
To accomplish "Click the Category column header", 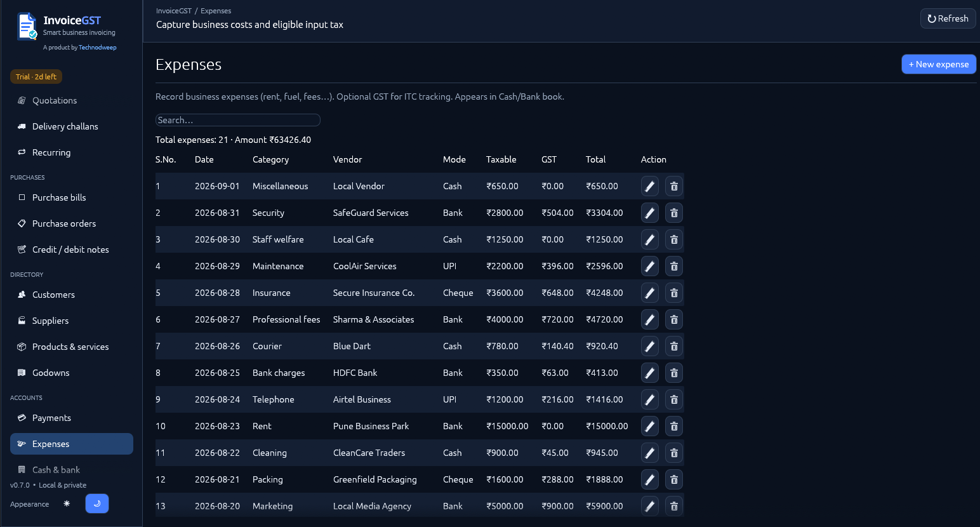I will 270,159.
